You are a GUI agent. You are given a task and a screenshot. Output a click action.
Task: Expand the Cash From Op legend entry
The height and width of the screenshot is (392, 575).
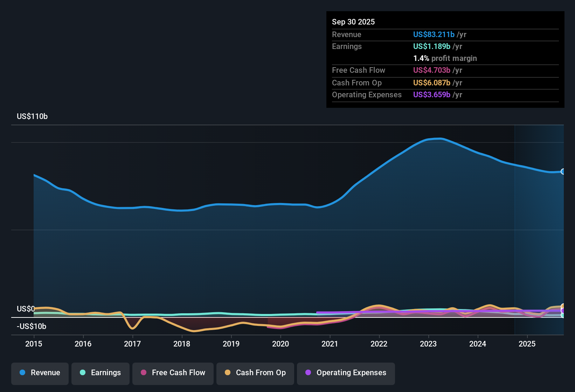255,373
